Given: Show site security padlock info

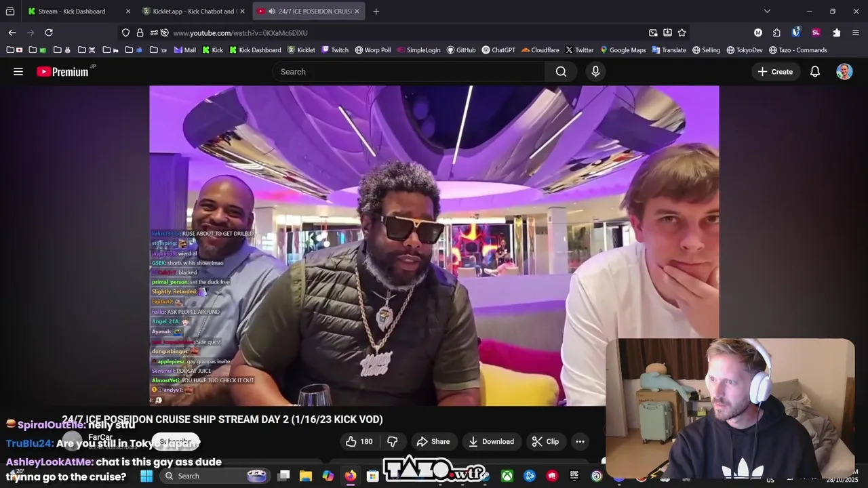Looking at the screenshot, I should pyautogui.click(x=140, y=33).
